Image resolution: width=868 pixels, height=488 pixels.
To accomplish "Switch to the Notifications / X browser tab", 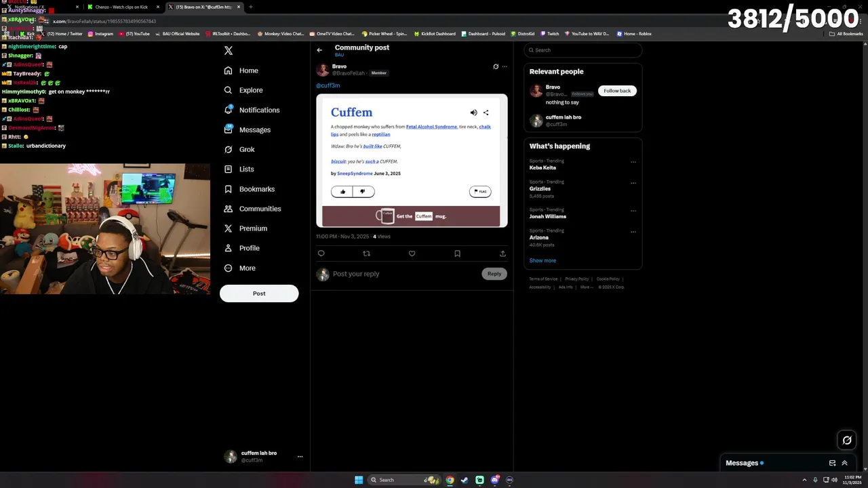I will [41, 7].
